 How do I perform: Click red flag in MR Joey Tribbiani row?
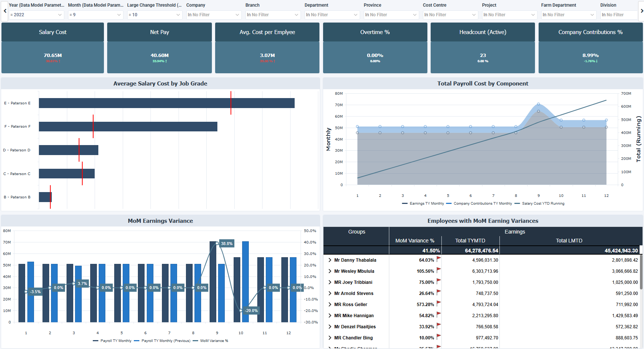(439, 281)
